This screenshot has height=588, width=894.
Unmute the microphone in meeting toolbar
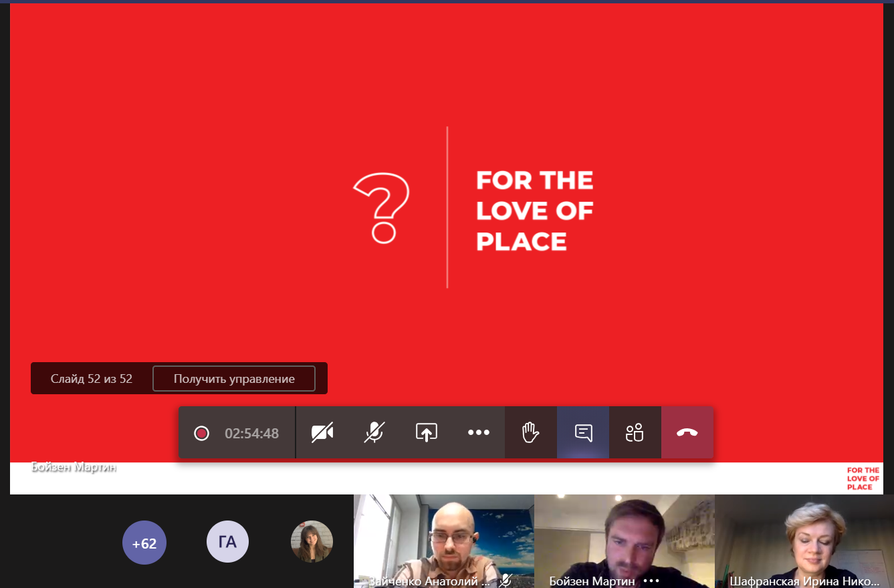click(x=374, y=432)
